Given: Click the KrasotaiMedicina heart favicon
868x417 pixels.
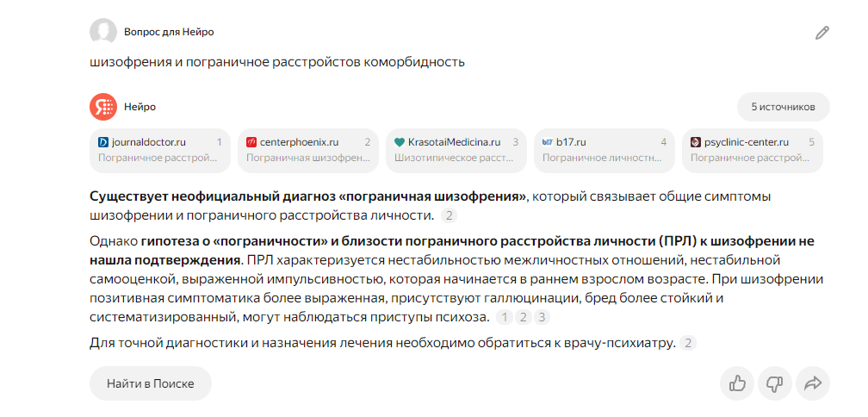Looking at the screenshot, I should click(x=400, y=142).
